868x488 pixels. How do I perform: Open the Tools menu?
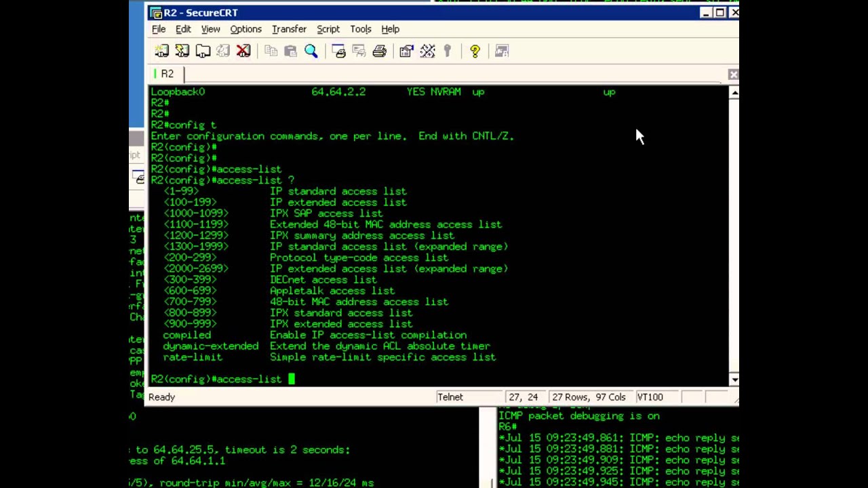pyautogui.click(x=361, y=29)
